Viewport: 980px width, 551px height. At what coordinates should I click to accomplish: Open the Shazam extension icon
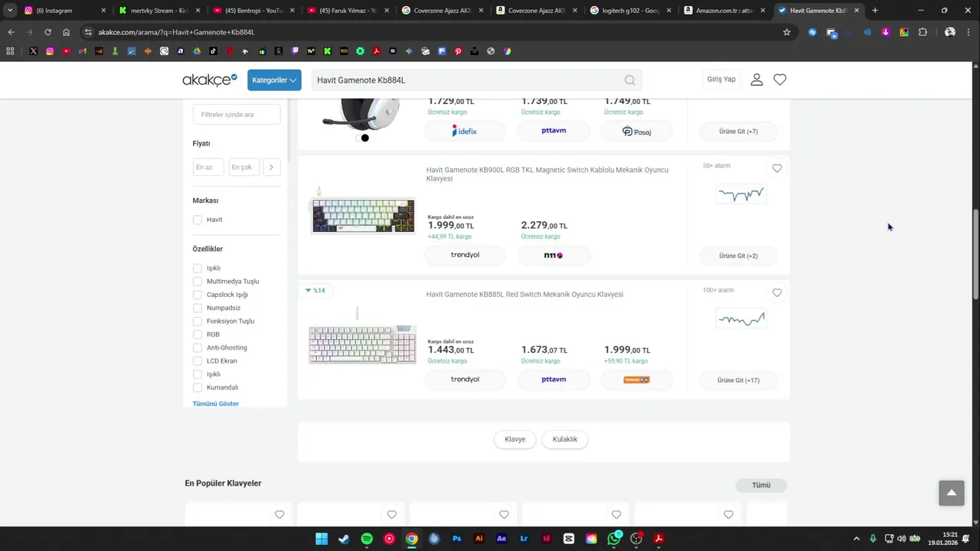point(812,32)
